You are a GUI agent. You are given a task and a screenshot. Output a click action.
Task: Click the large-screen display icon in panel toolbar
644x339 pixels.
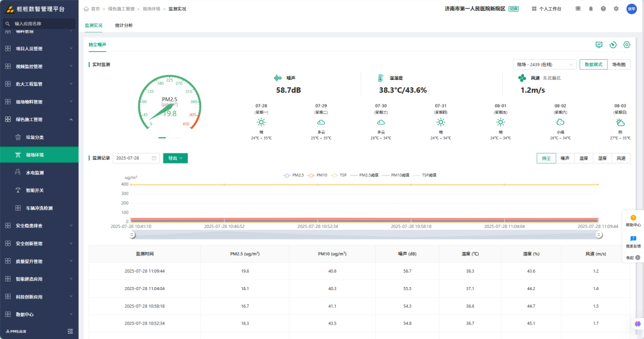599,45
